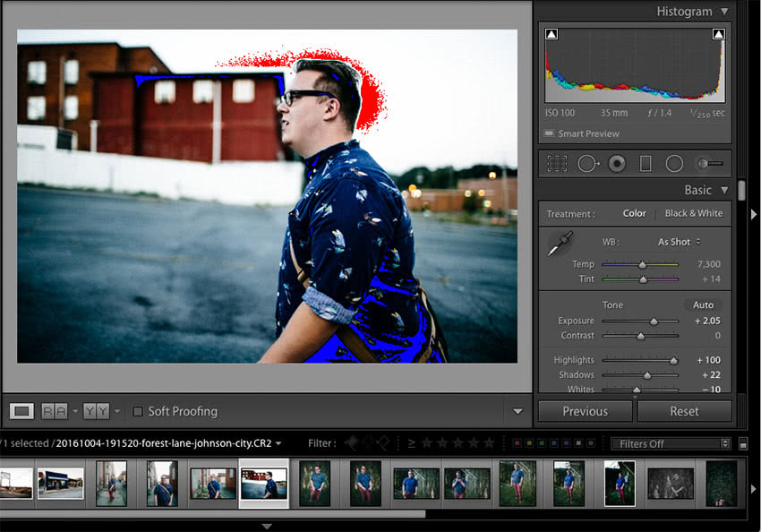The height and width of the screenshot is (532, 761).
Task: Pick the White Balance eyedropper tool
Action: coord(560,244)
